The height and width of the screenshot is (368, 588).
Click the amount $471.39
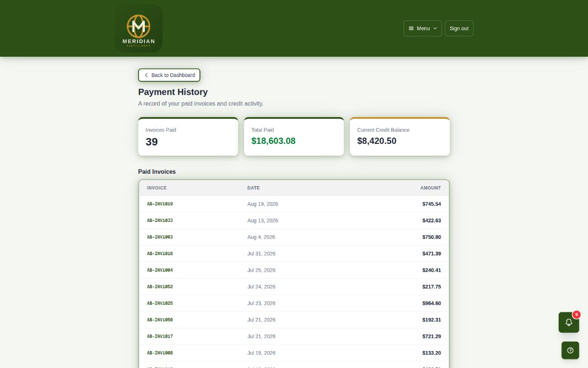pos(431,254)
